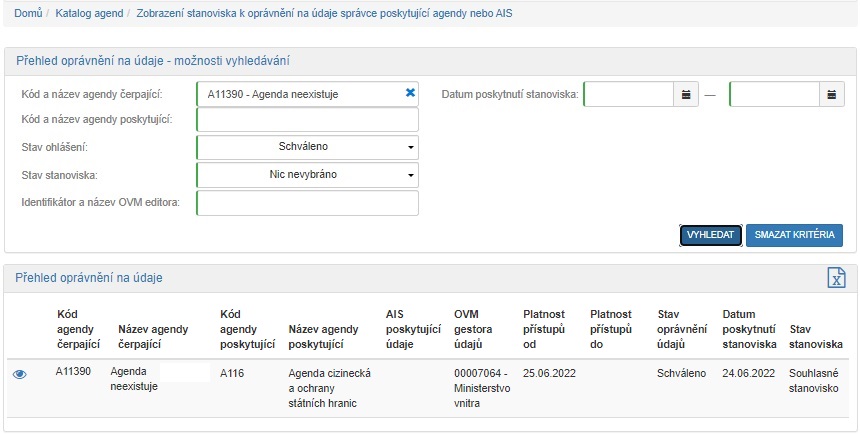Screen dimensions: 860x434
Task: Clear the selected agenda with the X icon
Action: click(x=410, y=93)
